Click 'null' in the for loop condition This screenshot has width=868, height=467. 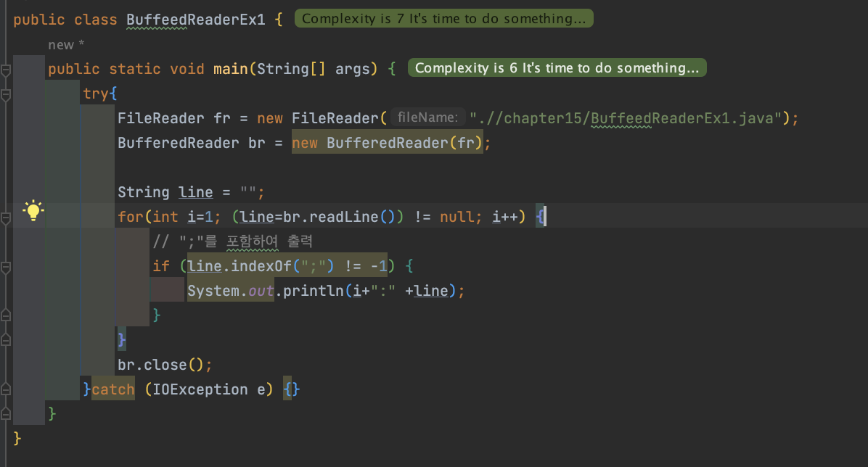pos(456,217)
